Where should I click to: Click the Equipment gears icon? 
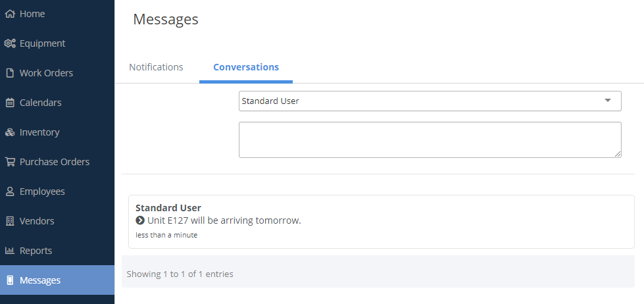[x=10, y=43]
